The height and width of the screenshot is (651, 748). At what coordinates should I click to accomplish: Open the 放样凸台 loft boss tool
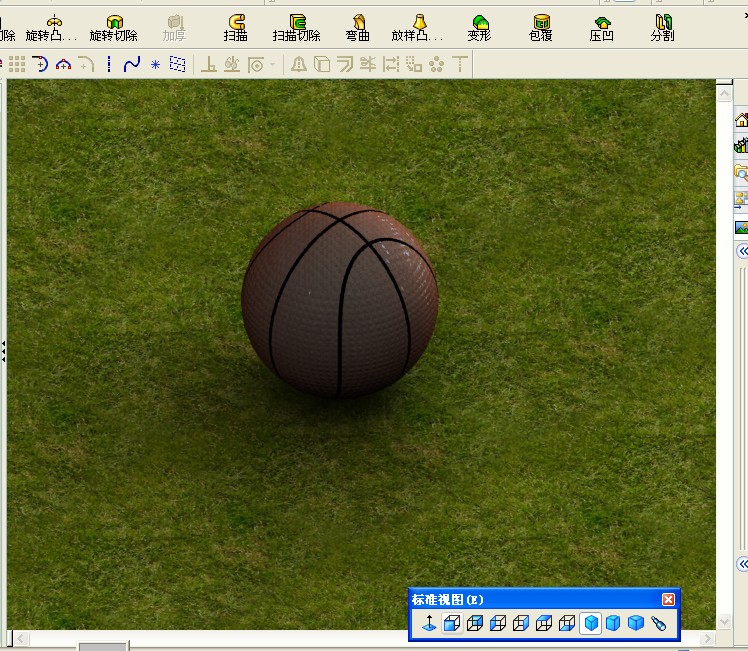click(x=417, y=28)
